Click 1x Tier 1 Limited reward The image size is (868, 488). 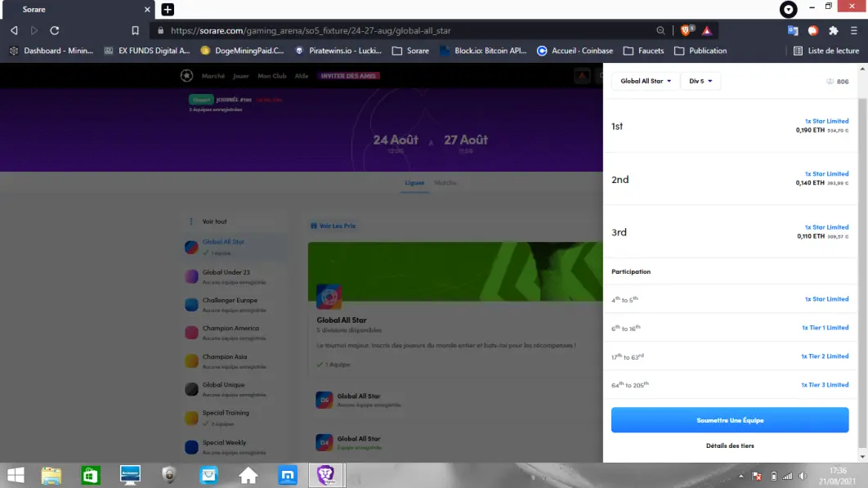(825, 327)
